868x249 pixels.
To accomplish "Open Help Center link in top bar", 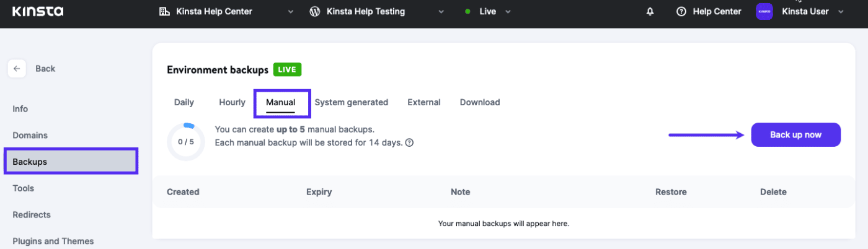I will [717, 12].
